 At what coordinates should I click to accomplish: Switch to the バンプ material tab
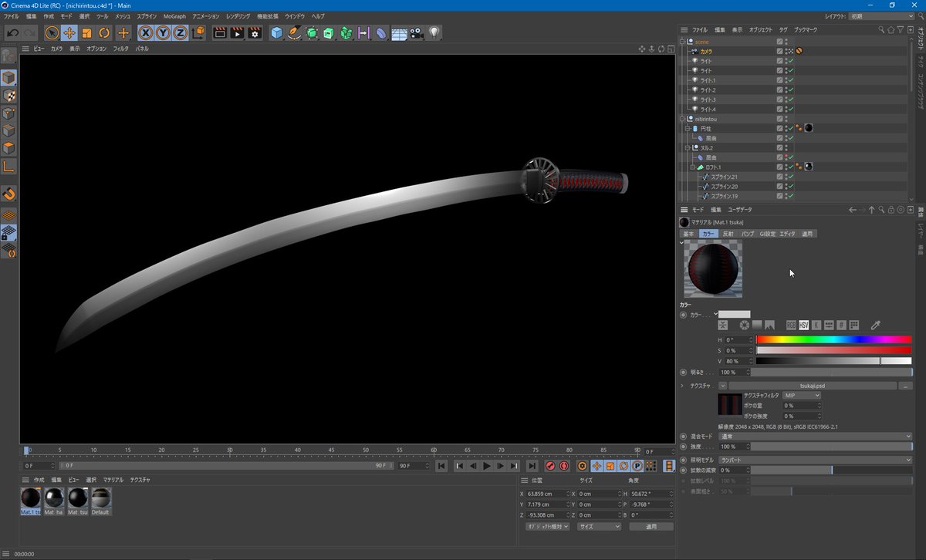point(747,234)
